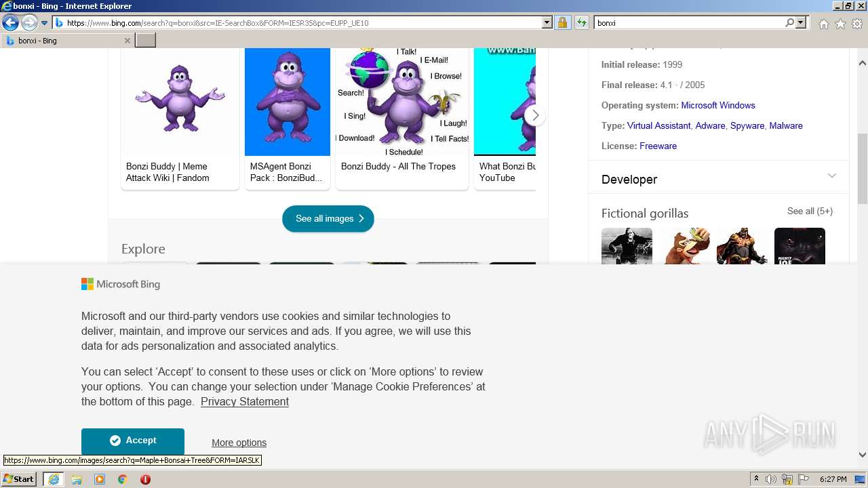The image size is (868, 488).
Task: Go back using browser Back arrow
Action: (x=10, y=23)
